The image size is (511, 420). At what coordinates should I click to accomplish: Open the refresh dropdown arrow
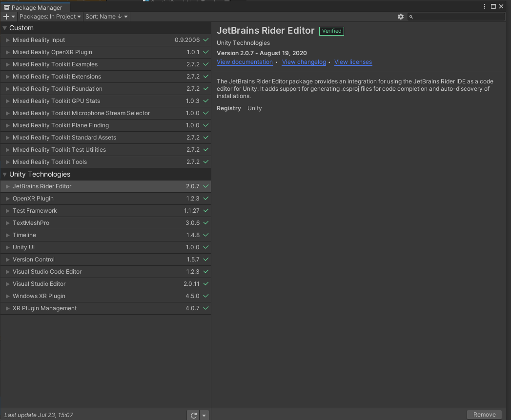pyautogui.click(x=204, y=415)
